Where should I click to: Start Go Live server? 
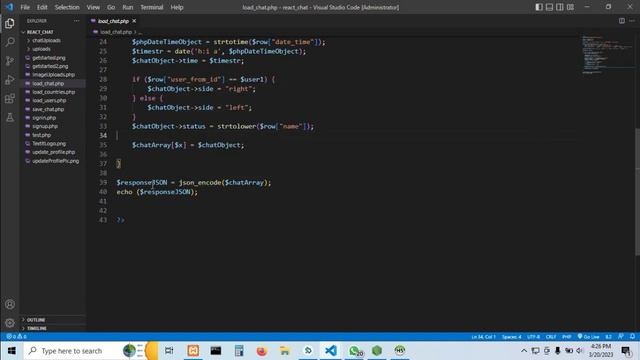(x=588, y=337)
